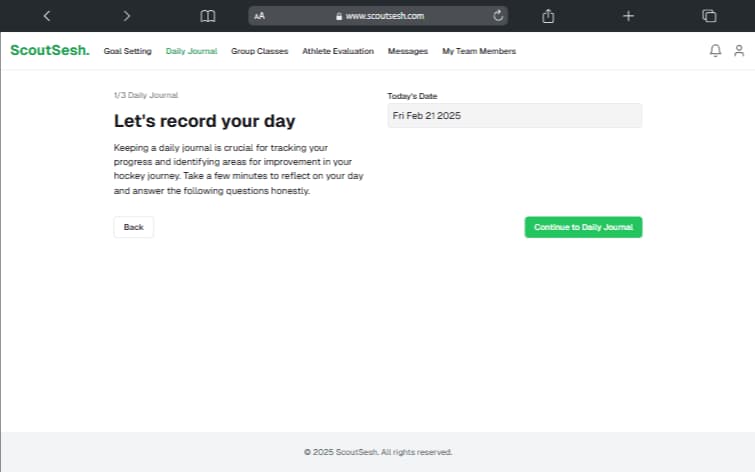Go to Goal Setting menu
Viewport: 755px width, 472px height.
click(127, 51)
